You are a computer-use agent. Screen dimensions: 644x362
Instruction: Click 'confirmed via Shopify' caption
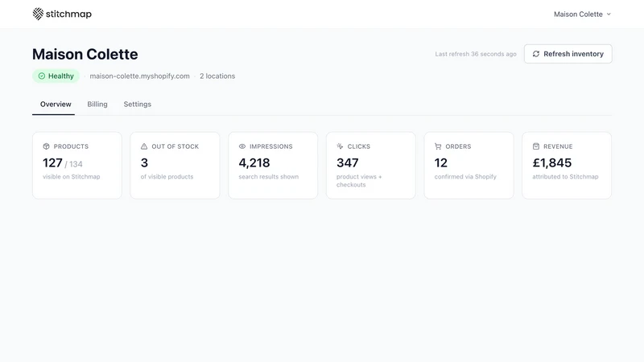465,177
